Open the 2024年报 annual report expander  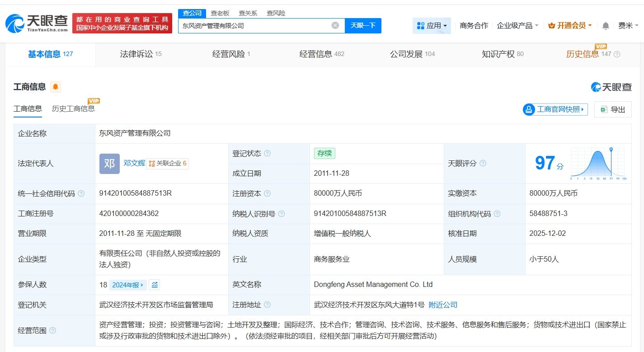pos(128,285)
